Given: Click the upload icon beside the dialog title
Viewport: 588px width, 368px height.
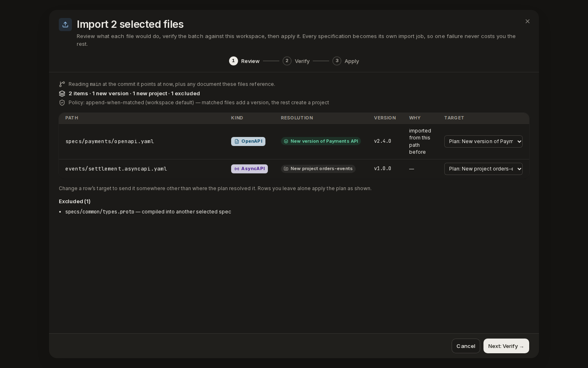Looking at the screenshot, I should [65, 25].
